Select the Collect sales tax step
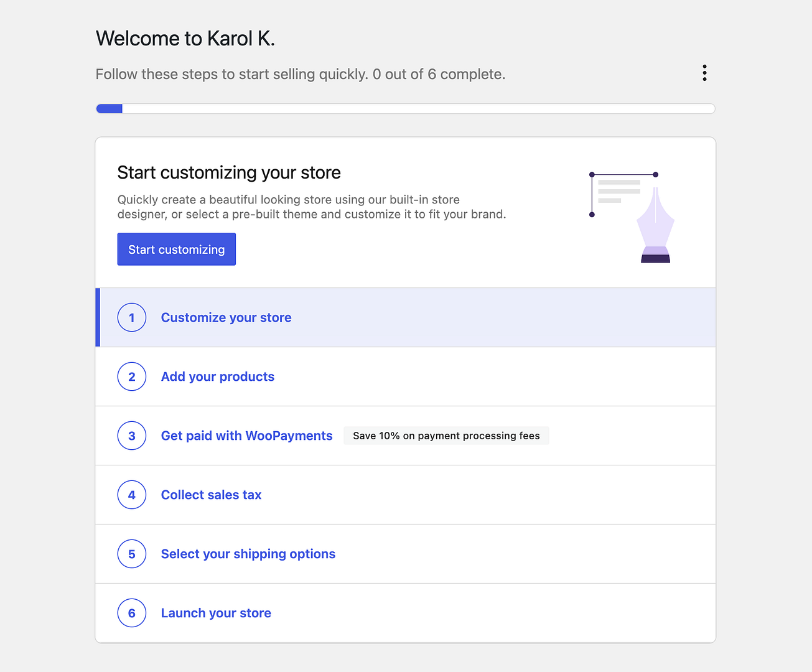 [x=211, y=495]
